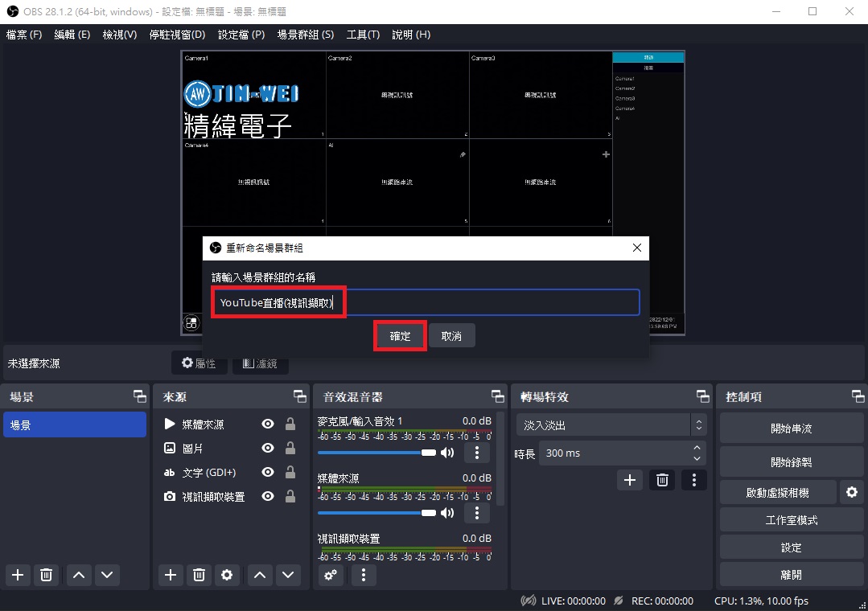Open the 淡入淡出 transition dropdown

(x=611, y=425)
